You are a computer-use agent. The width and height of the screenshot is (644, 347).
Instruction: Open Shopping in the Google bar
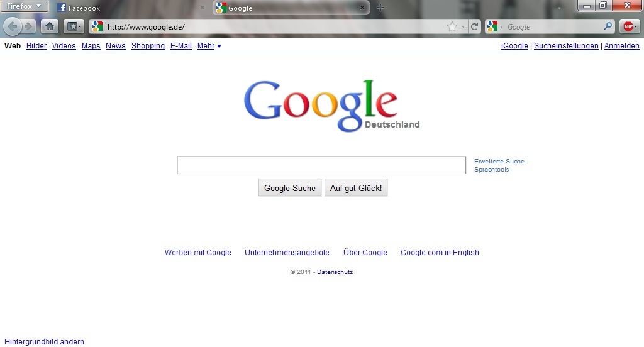point(148,46)
